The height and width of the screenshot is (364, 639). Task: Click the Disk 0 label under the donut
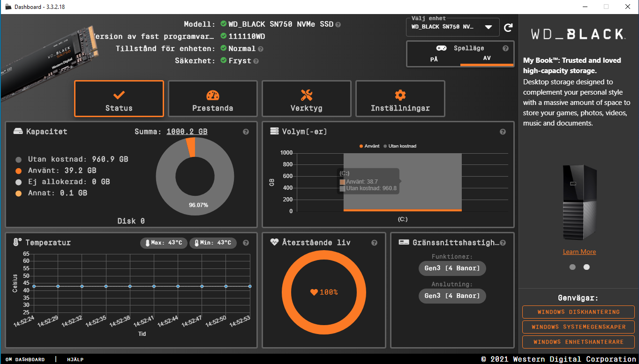pyautogui.click(x=131, y=221)
